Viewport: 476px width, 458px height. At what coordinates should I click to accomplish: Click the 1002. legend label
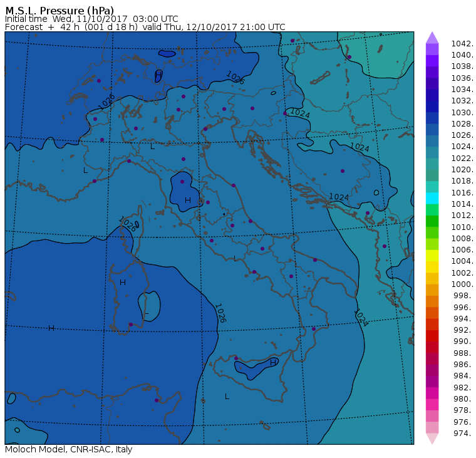point(462,273)
